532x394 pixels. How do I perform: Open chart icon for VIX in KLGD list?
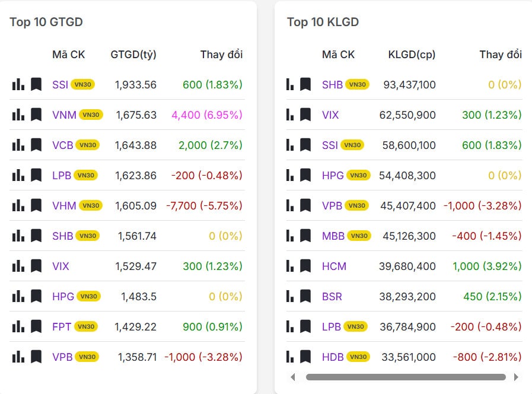click(290, 115)
